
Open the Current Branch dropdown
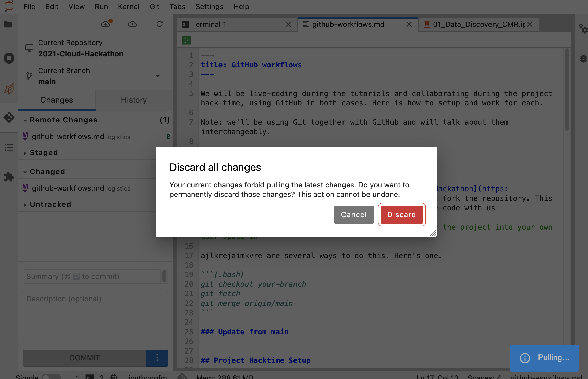pyautogui.click(x=158, y=76)
